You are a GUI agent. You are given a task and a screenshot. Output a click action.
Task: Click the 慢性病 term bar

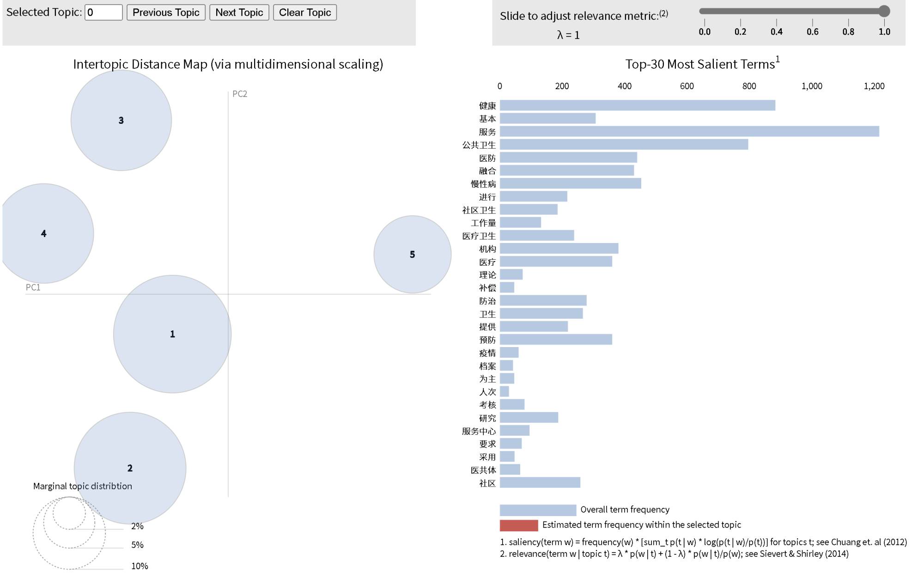570,183
